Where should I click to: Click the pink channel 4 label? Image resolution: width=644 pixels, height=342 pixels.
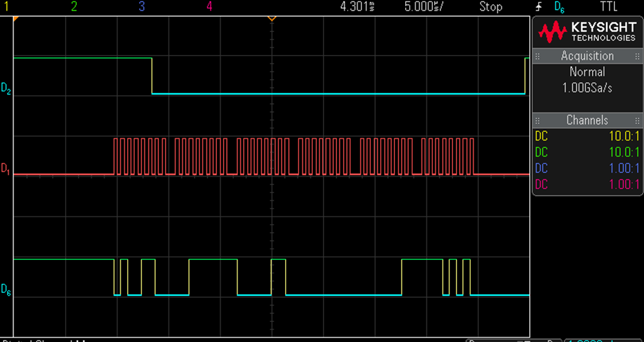pyautogui.click(x=208, y=6)
